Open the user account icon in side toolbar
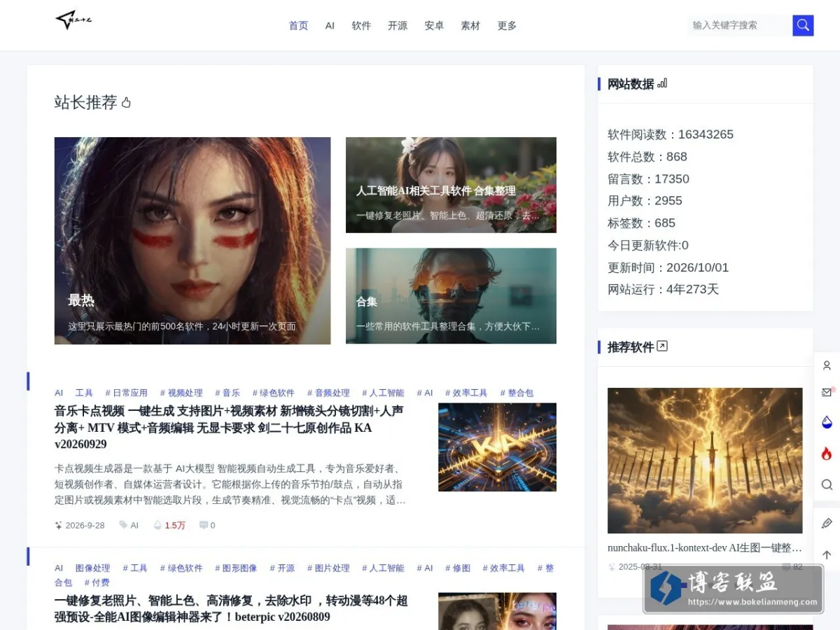The height and width of the screenshot is (630, 840). click(827, 365)
